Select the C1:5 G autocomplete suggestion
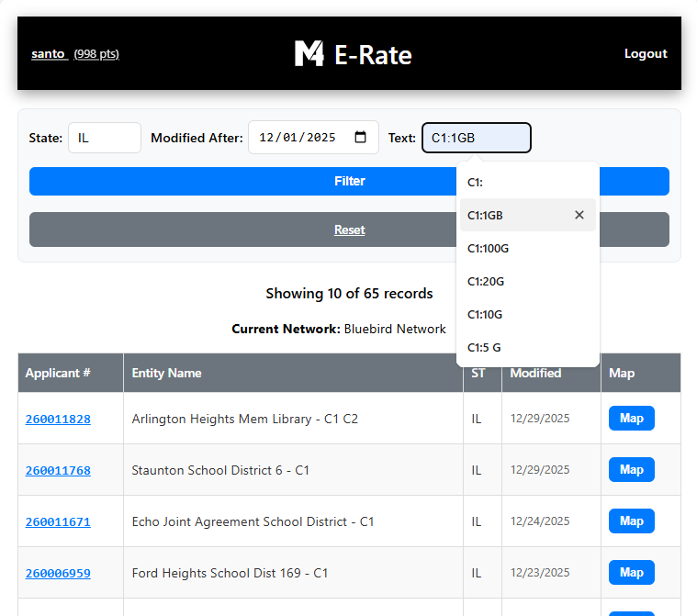This screenshot has height=616, width=697. tap(528, 348)
